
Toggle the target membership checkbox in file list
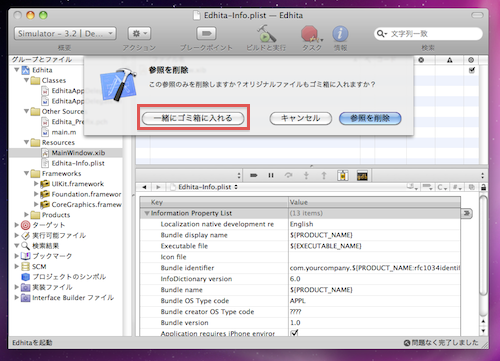point(472,70)
